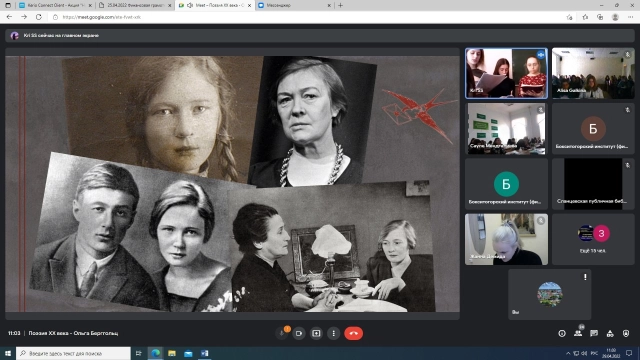Reload the page with refresh icon
Viewport: 640px width, 360px height.
point(39,17)
